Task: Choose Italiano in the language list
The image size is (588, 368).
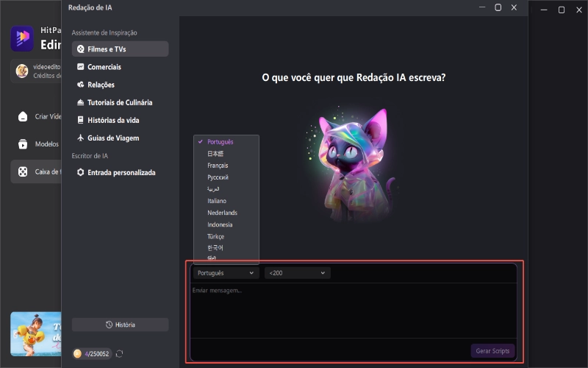Action: click(x=217, y=201)
